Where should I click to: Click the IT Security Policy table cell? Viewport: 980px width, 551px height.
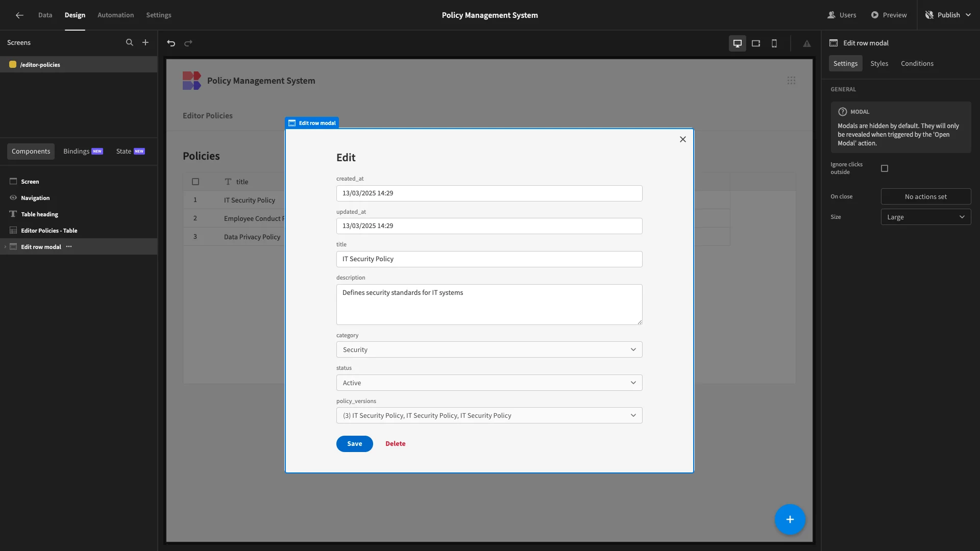click(x=250, y=200)
